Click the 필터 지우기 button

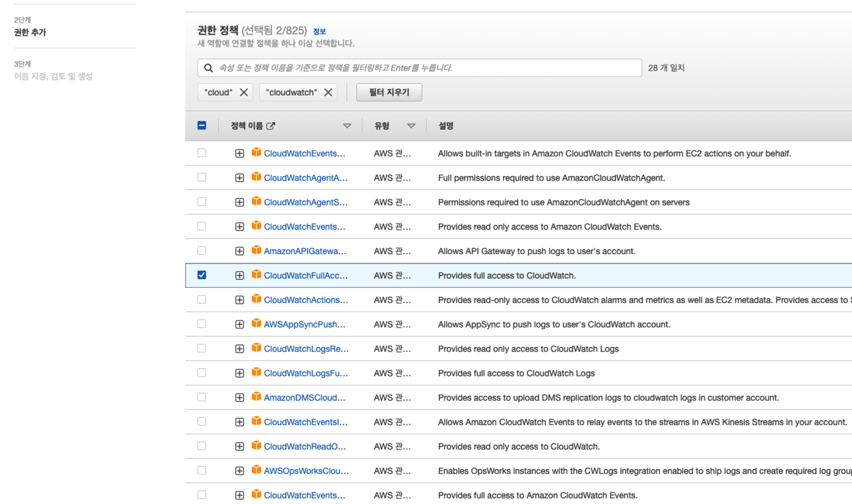coord(389,92)
